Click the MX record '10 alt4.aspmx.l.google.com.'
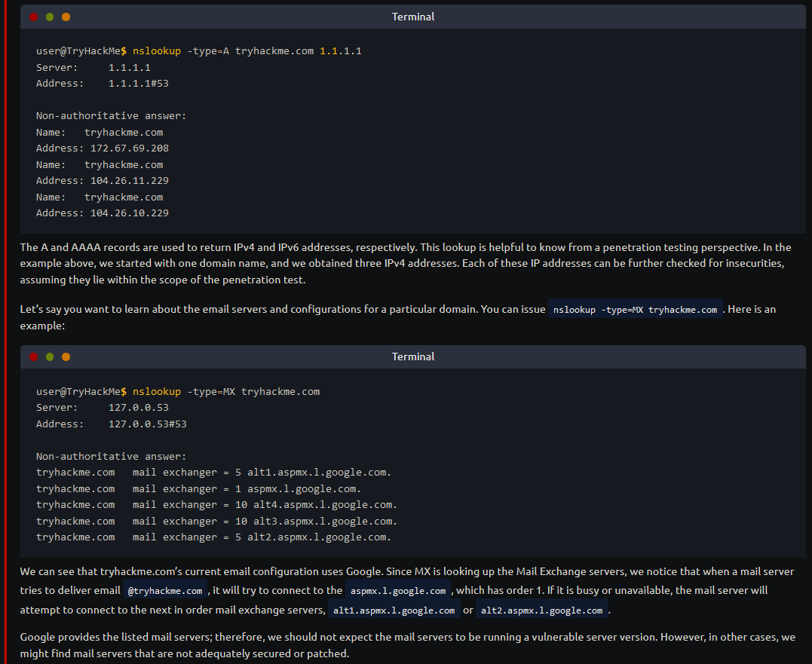812x664 pixels. 316,505
